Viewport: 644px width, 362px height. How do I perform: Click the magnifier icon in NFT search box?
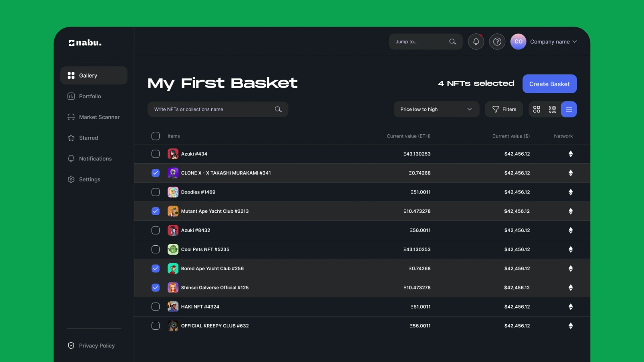278,109
